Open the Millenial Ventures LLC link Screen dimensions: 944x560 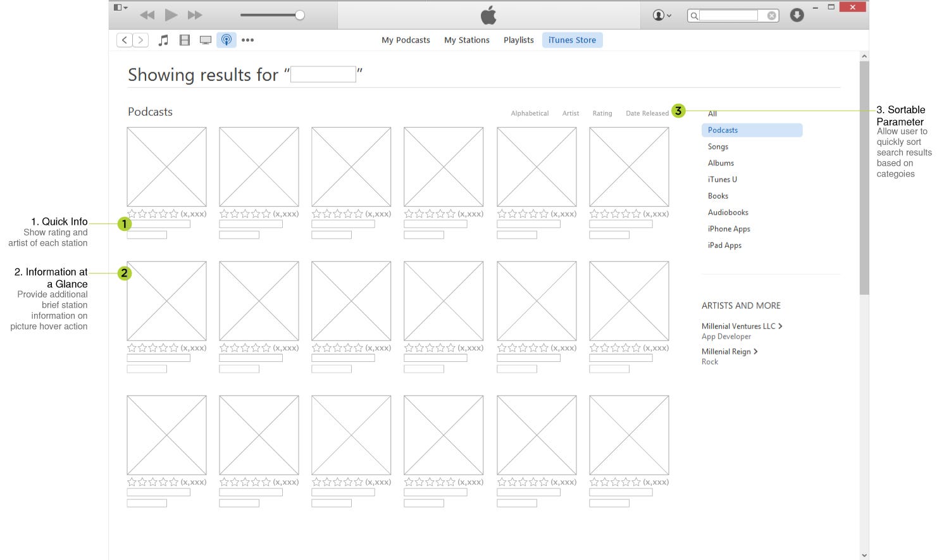coord(742,326)
